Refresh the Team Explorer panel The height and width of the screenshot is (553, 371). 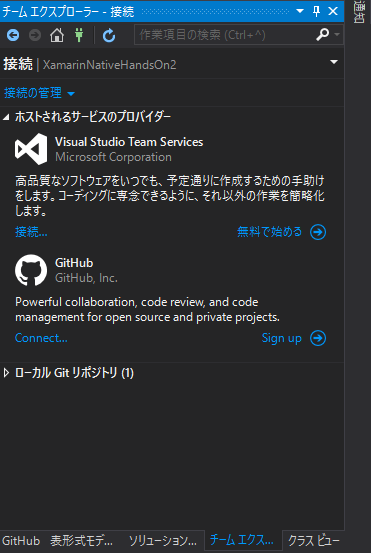pos(109,35)
